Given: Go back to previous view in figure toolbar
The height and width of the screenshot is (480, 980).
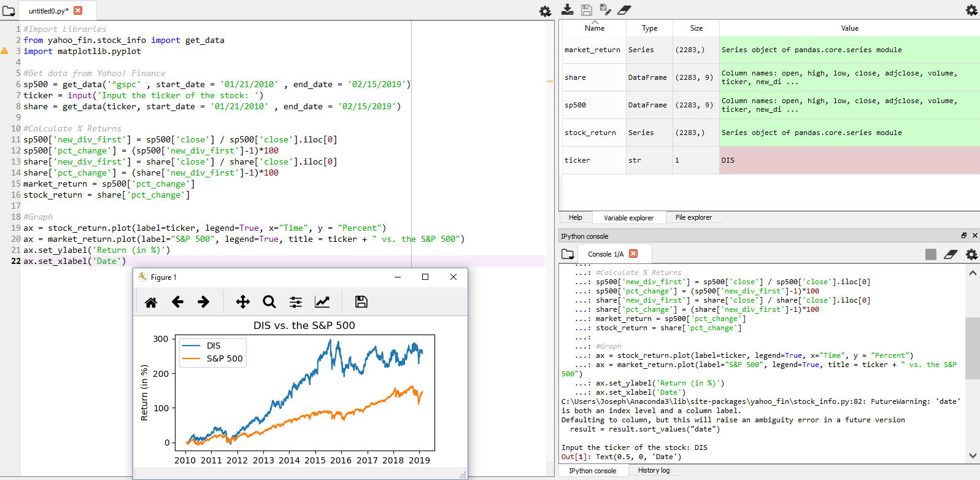Looking at the screenshot, I should (x=177, y=302).
